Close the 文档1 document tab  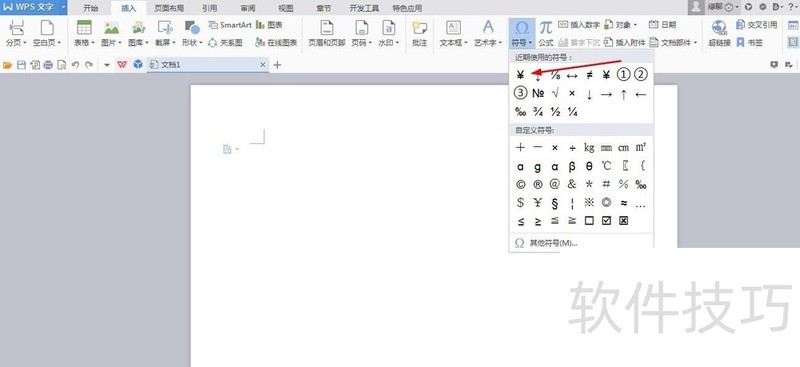tap(263, 65)
